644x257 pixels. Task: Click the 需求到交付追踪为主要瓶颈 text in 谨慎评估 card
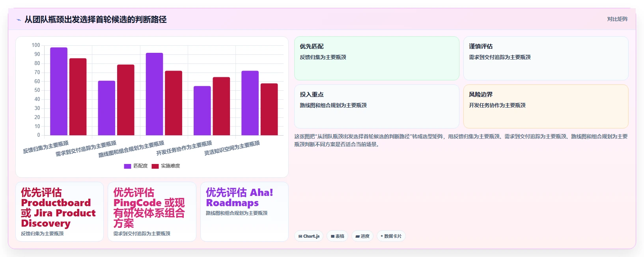[x=500, y=57]
